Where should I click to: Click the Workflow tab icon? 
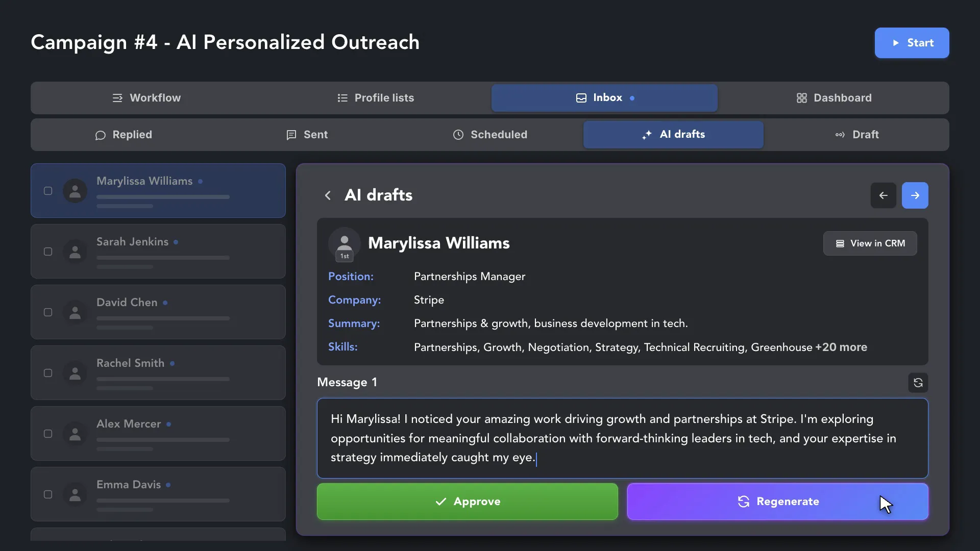(117, 98)
